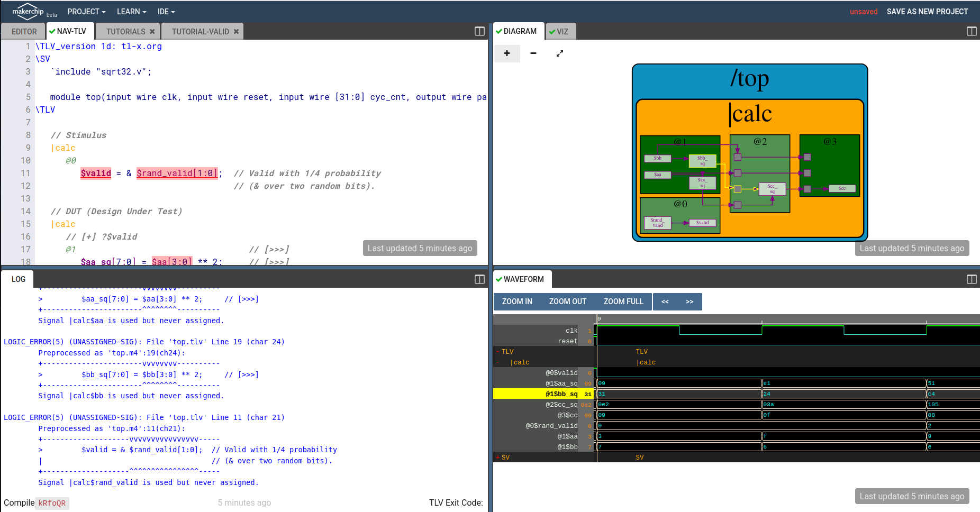Screen dimensions: 980x512
Task: Click the split-pane layout icon on the NAV-TLV panel
Action: tap(479, 31)
